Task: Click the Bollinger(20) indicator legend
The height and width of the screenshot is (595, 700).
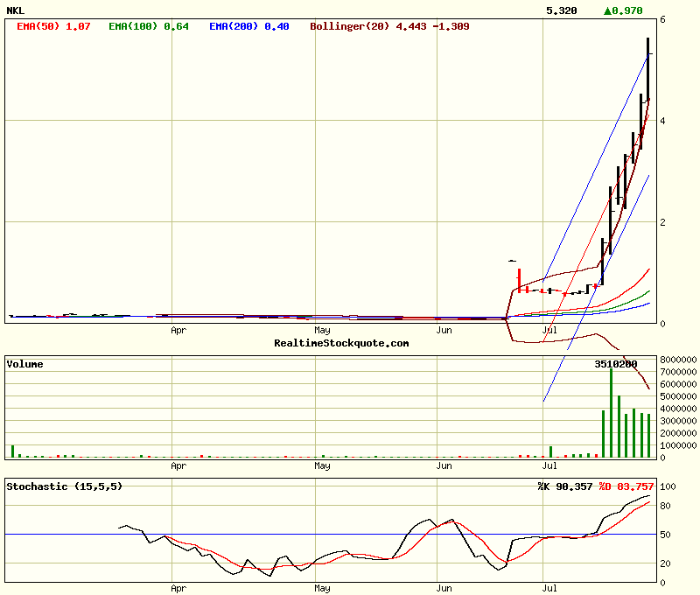Action: (x=389, y=26)
